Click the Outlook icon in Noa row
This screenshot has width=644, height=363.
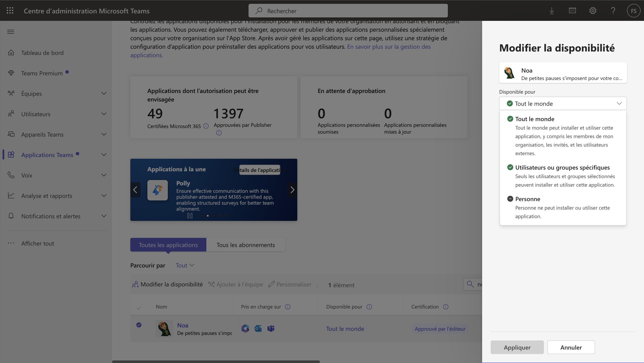pyautogui.click(x=258, y=328)
